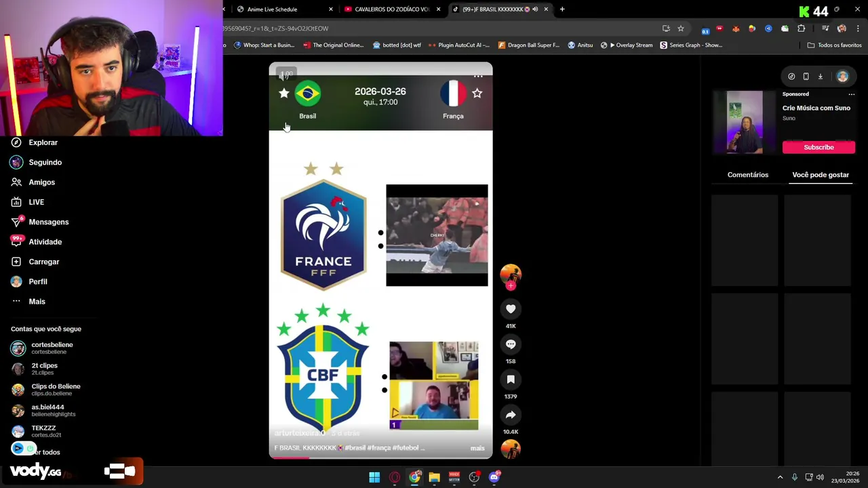Open the Explorar page in TikTok sidebar
The width and height of the screenshot is (868, 488).
click(x=34, y=142)
